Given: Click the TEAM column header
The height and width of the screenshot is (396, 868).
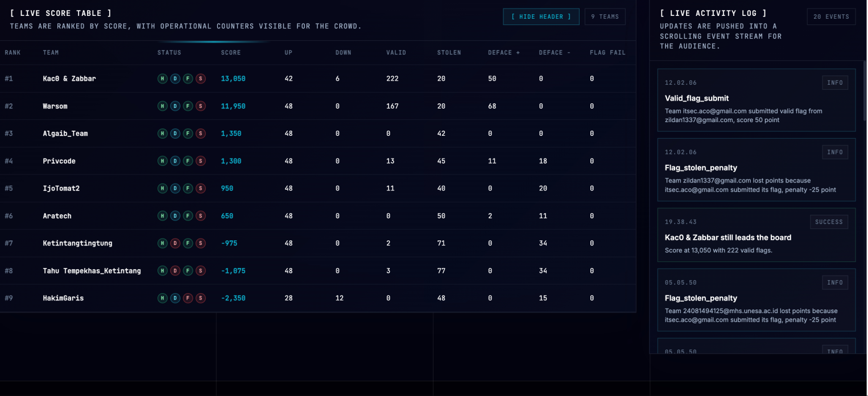Looking at the screenshot, I should 51,53.
